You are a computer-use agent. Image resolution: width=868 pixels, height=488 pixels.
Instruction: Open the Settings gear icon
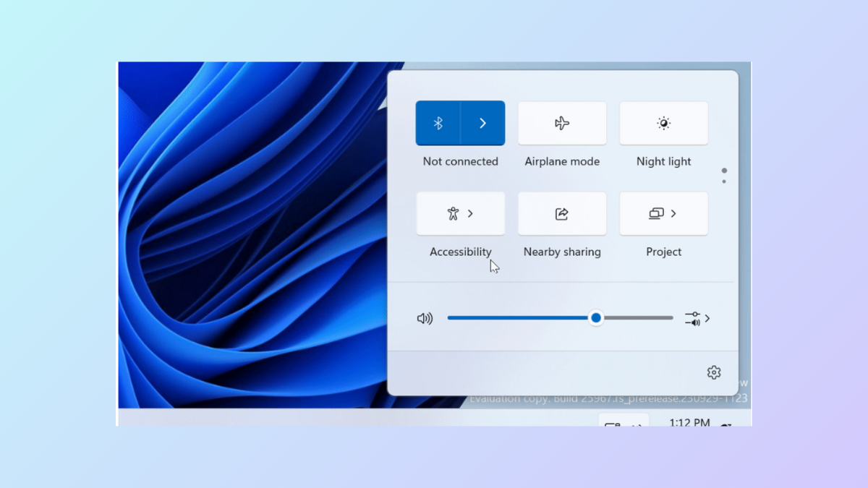click(x=713, y=372)
